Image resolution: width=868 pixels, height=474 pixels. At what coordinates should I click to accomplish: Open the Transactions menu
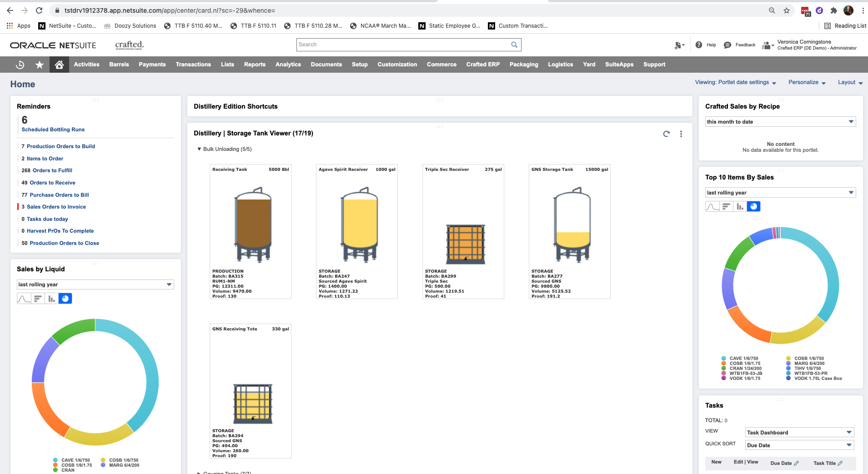193,65
